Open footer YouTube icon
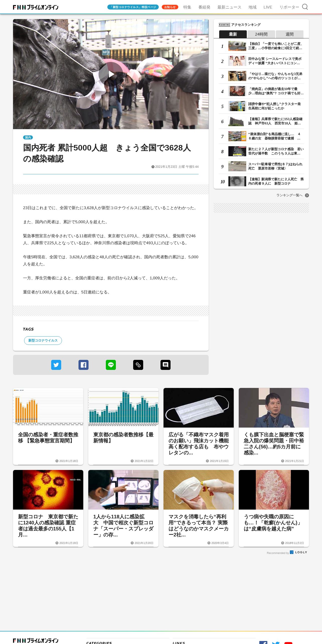The height and width of the screenshot is (644, 322). pyautogui.click(x=288, y=643)
